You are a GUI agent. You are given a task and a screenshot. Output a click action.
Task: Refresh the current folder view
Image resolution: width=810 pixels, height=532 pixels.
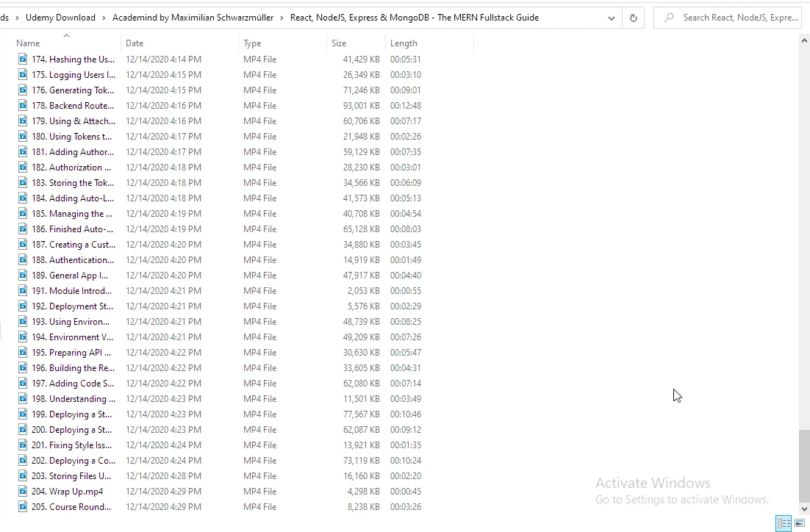click(634, 18)
